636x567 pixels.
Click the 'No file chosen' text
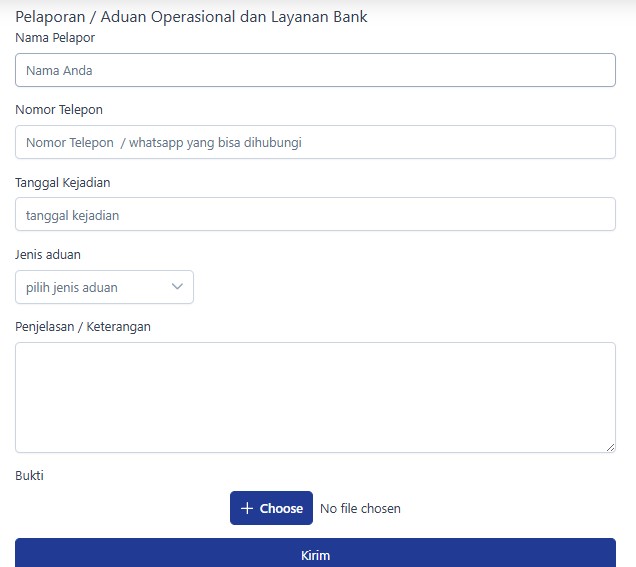click(x=360, y=509)
